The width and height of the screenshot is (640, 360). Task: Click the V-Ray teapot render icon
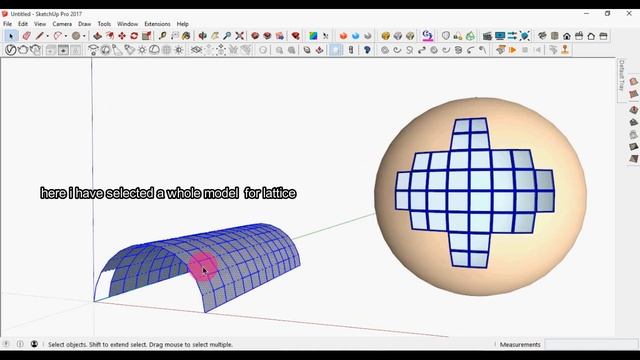point(23,50)
